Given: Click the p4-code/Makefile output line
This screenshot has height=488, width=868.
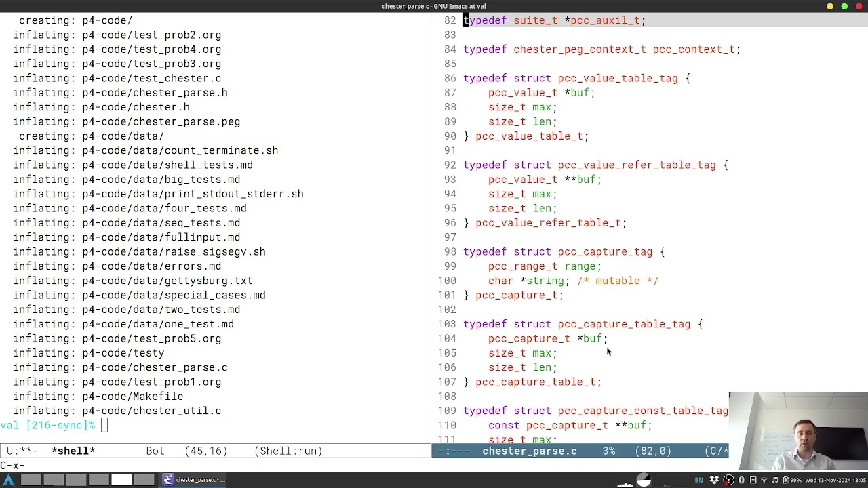Looking at the screenshot, I should (x=98, y=396).
